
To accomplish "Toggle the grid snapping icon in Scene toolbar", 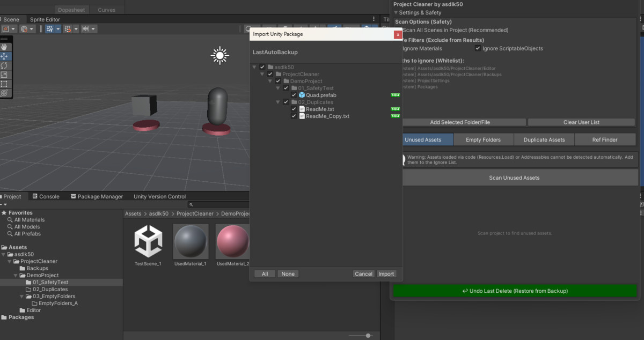I will click(50, 29).
